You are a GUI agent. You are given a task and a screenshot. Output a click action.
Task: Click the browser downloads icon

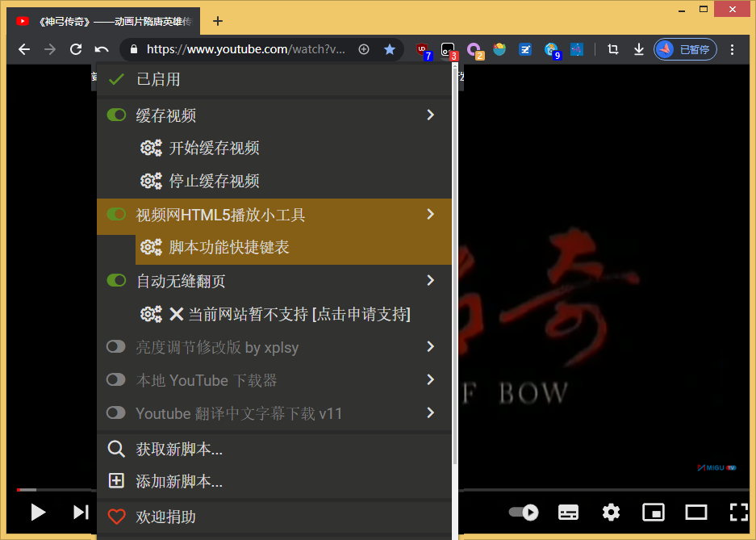[x=638, y=49]
